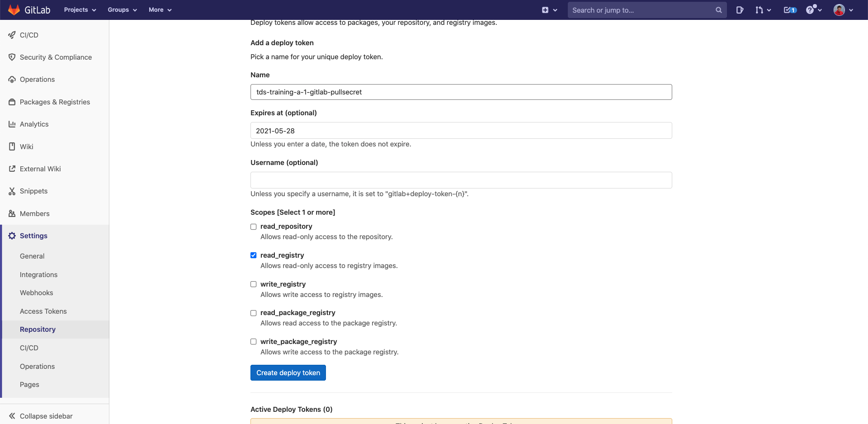
Task: Click the deploy token Name field
Action: coord(461,92)
